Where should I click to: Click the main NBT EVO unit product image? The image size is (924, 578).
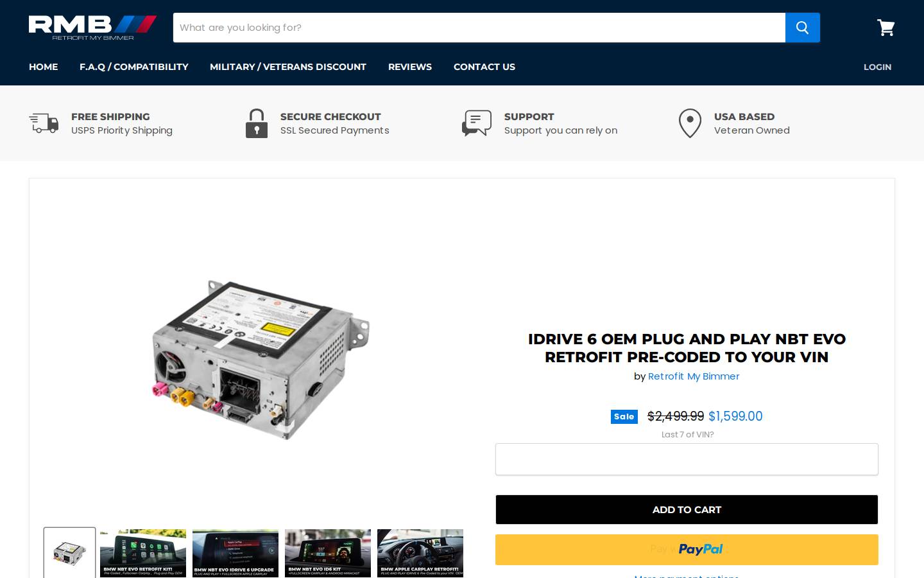[x=261, y=360]
